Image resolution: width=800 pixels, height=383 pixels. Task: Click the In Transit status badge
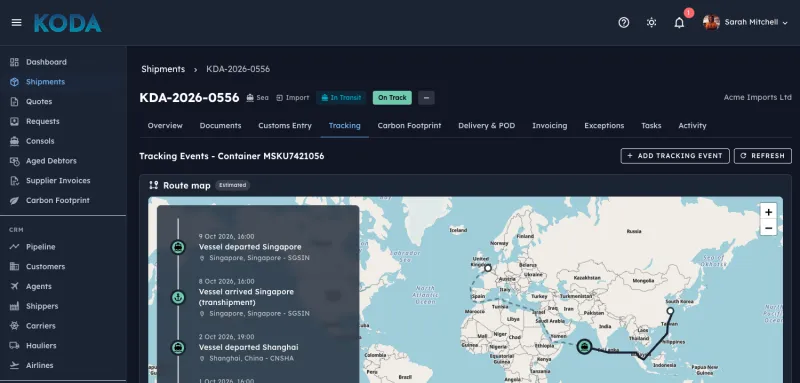341,97
